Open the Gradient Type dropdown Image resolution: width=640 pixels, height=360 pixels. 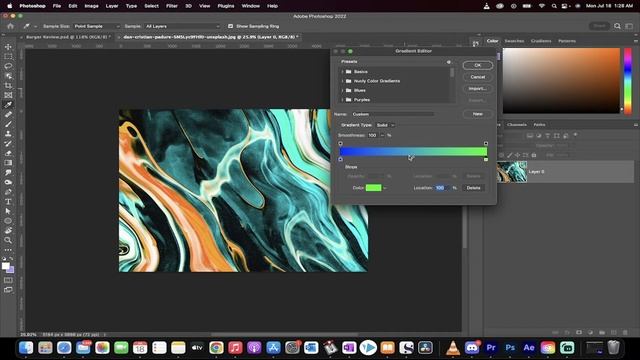[x=385, y=125]
